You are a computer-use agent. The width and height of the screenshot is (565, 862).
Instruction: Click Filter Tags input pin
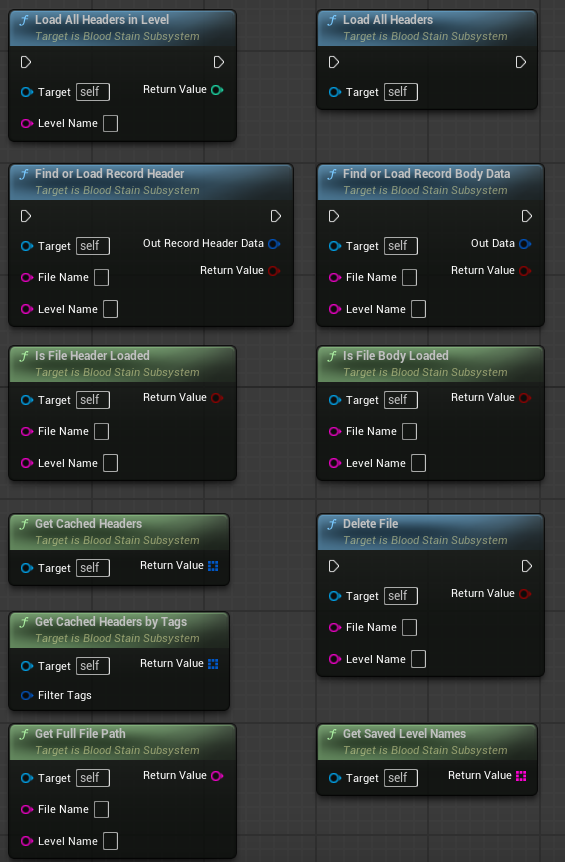[x=27, y=695]
